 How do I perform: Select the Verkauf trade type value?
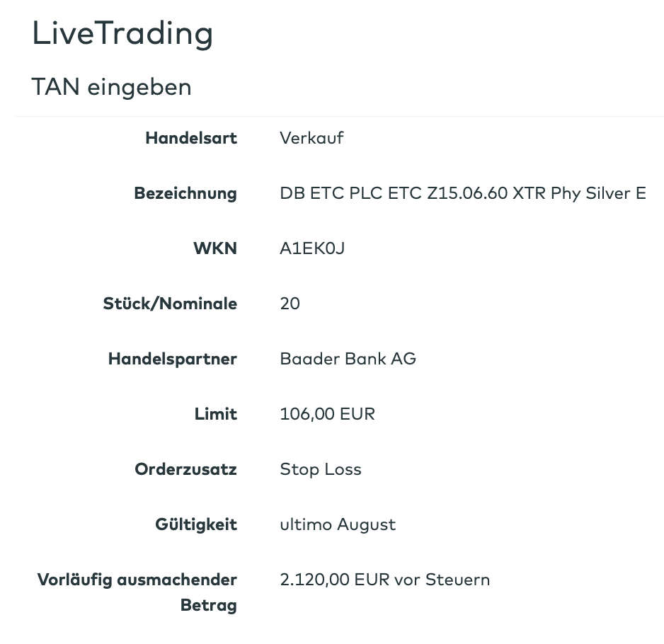point(311,138)
